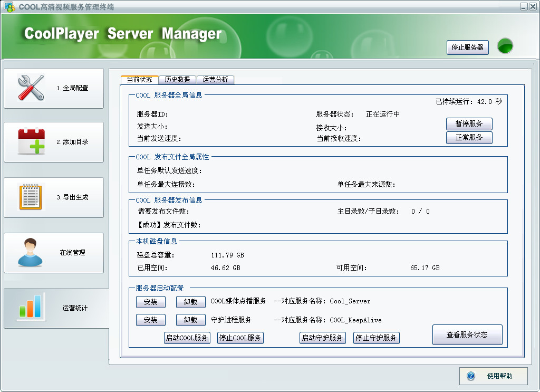
Task: Open the 运营分析 tab
Action: (x=215, y=80)
